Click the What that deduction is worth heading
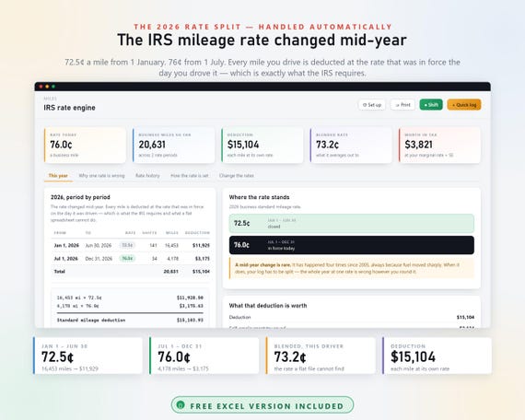 click(x=268, y=306)
